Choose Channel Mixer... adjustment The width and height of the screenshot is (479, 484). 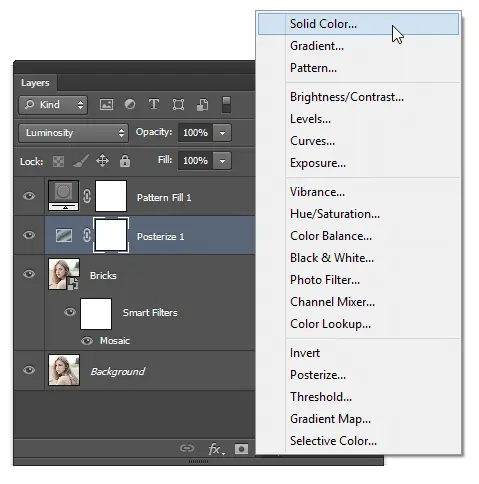click(x=358, y=302)
